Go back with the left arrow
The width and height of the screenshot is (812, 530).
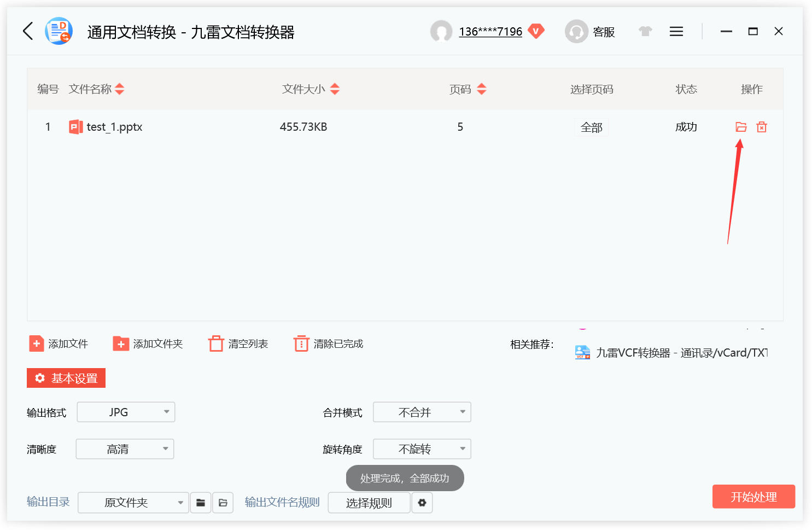click(28, 31)
